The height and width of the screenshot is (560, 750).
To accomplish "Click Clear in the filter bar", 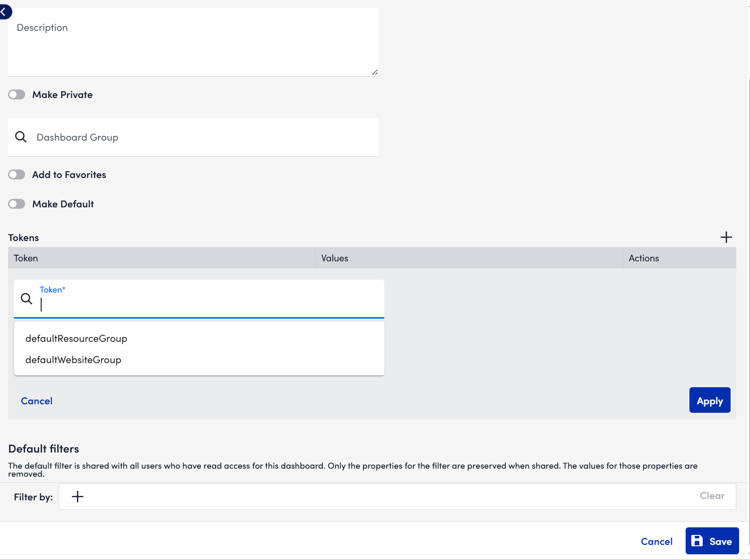I will pyautogui.click(x=712, y=496).
